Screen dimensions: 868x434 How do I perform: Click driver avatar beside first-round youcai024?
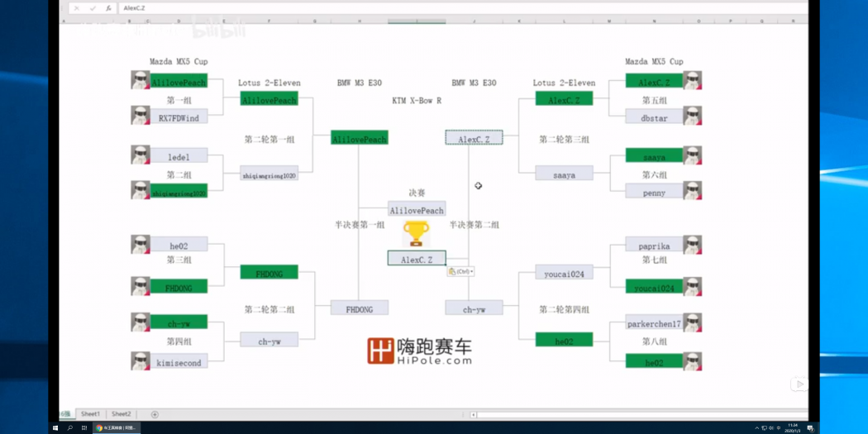(x=693, y=286)
